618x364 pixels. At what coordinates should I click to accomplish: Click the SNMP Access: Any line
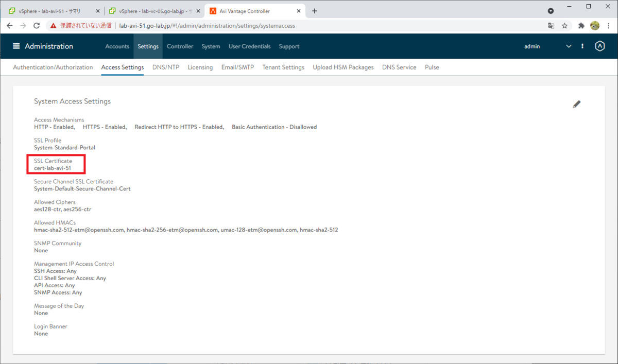coord(58,292)
